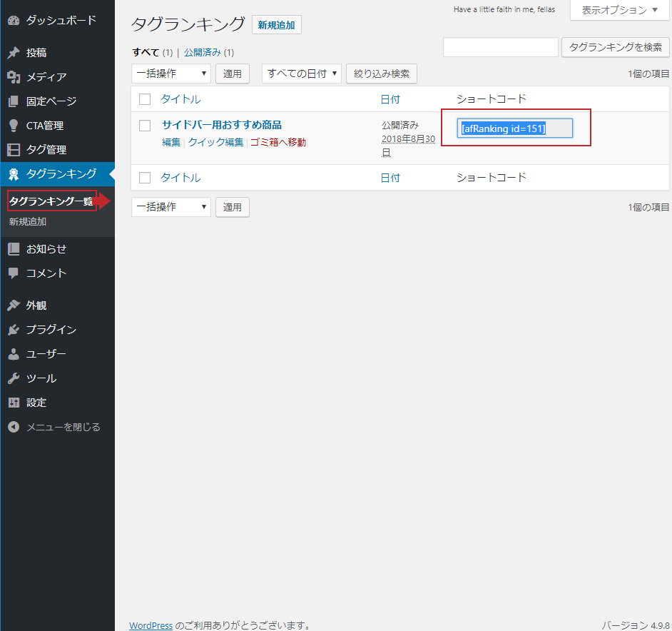Click the クイック編集 quick edit link
The image size is (672, 631).
point(215,142)
